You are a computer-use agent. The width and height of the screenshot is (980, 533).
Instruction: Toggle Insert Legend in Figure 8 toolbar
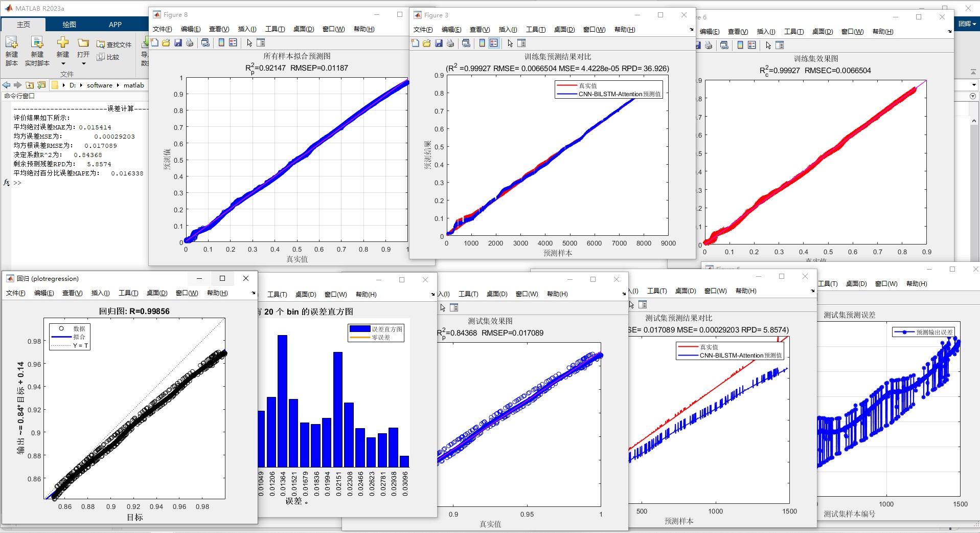tap(233, 42)
